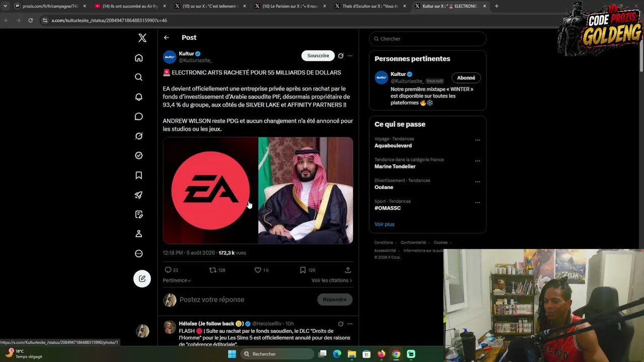Go to the Home feed icon
This screenshot has width=644, height=362.
(139, 58)
